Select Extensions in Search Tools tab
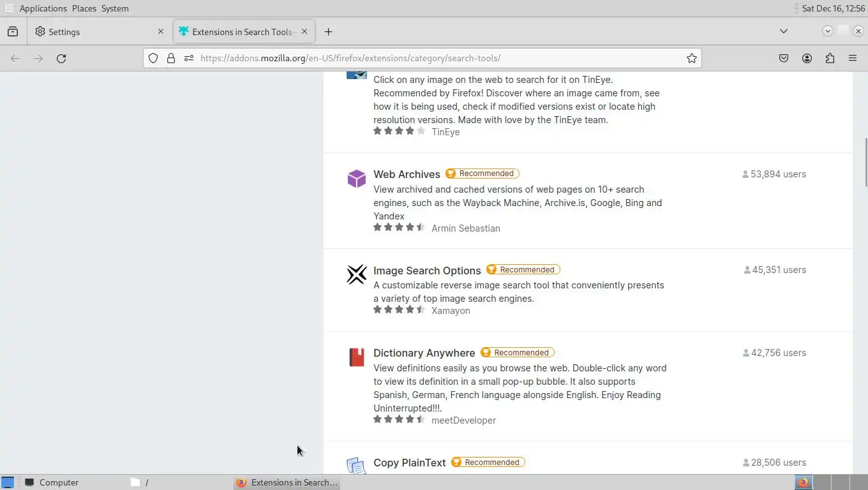The image size is (868, 490). 244,31
